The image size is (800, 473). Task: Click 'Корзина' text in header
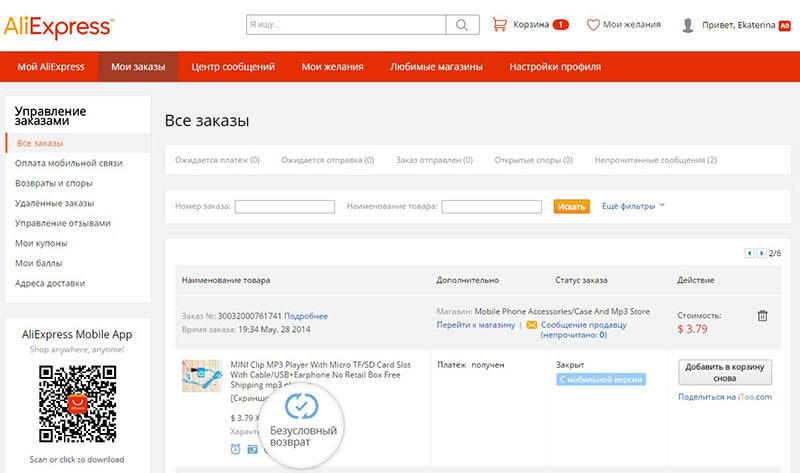pos(531,24)
